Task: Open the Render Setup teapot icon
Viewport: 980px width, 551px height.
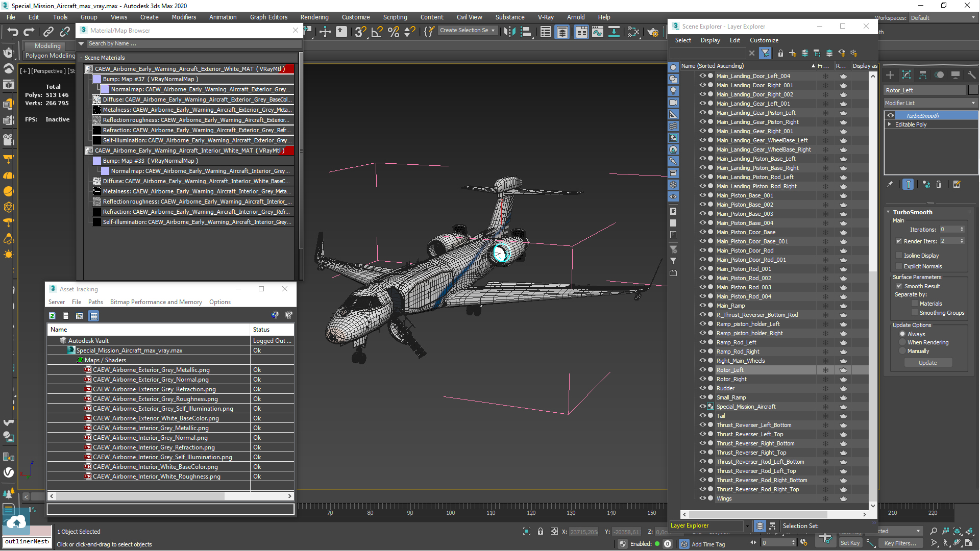Action: [653, 32]
